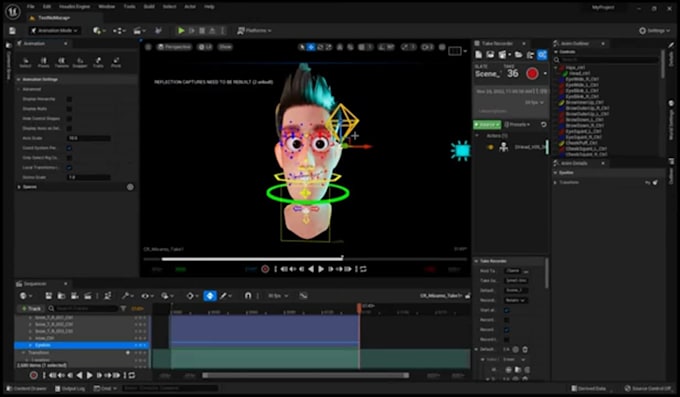This screenshot has width=680, height=397.
Task: Open the fps dropdown in Take Recorder
Action: pyautogui.click(x=534, y=102)
